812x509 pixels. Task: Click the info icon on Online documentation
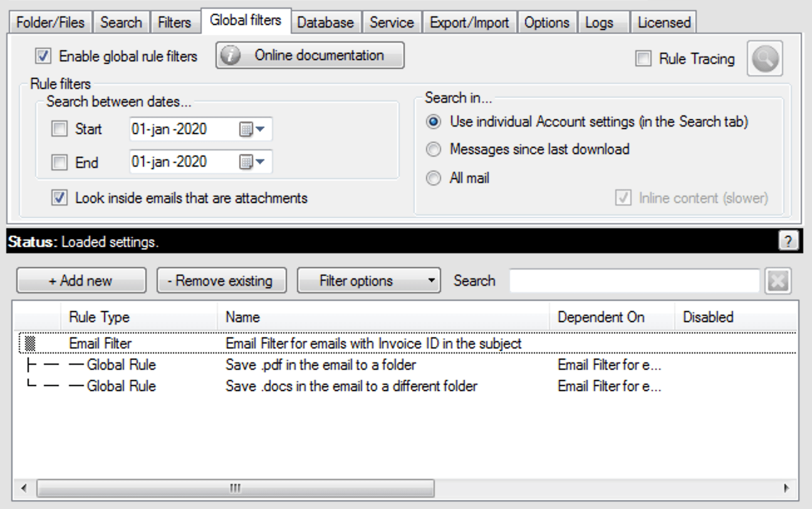tap(231, 56)
